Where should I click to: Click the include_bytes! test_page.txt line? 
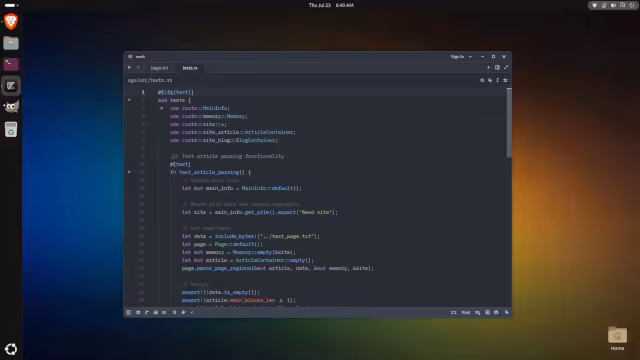pos(251,236)
